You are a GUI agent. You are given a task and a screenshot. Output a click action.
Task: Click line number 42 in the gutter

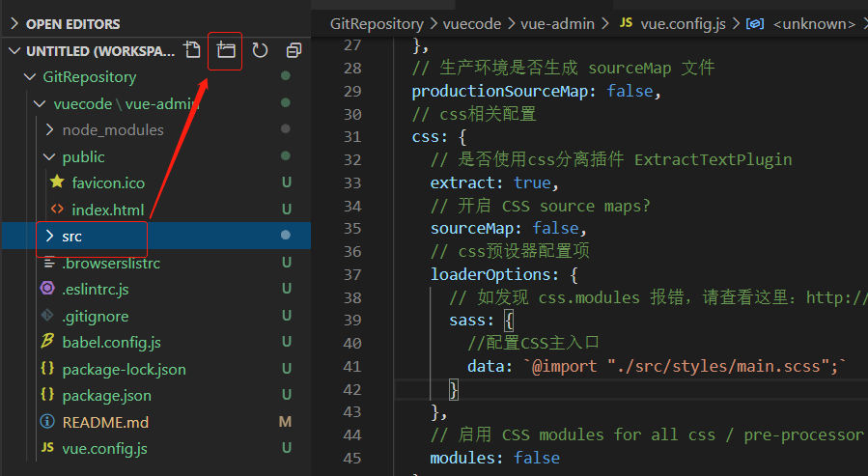pos(352,390)
